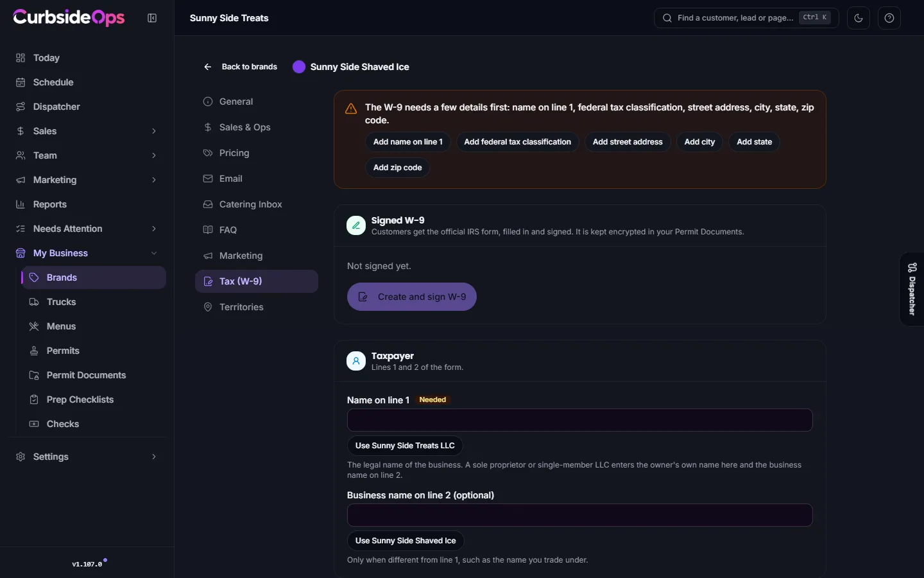Collapse the sidebar panel icon

(152, 18)
